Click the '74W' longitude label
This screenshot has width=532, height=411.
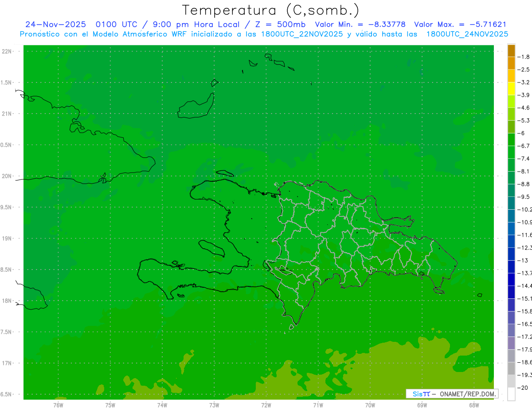click(x=162, y=405)
